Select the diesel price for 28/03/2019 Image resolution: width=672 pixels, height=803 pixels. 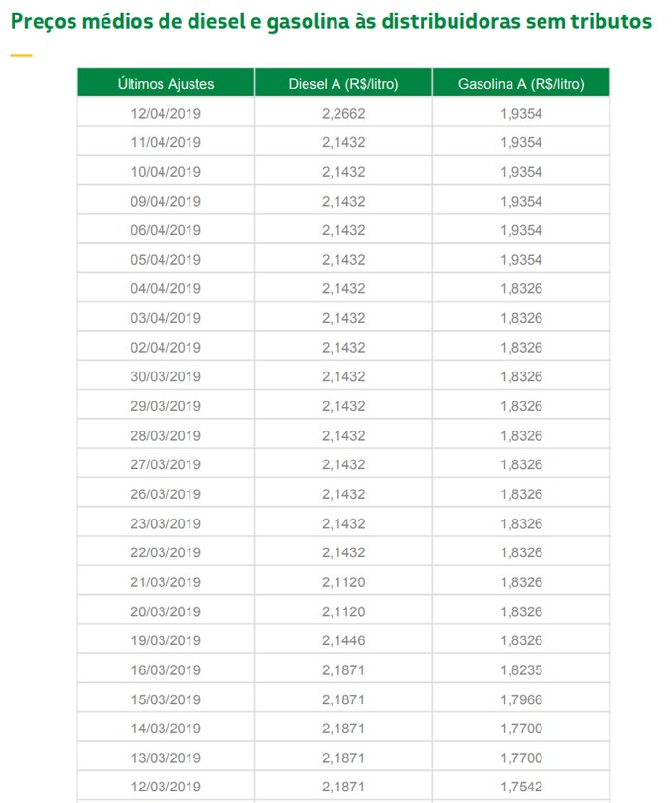(343, 435)
